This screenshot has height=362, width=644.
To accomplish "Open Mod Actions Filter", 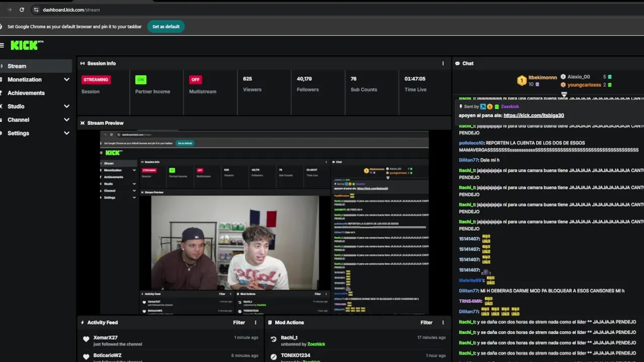I will (426, 322).
